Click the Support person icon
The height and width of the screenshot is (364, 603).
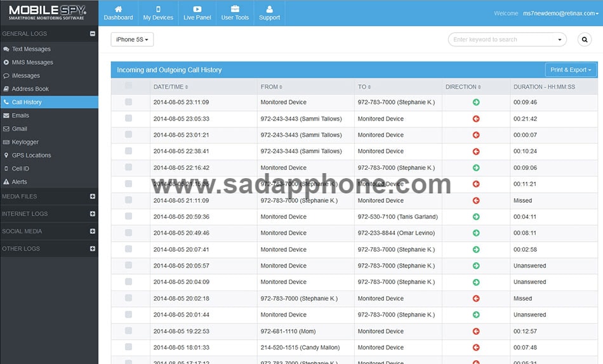point(269,10)
